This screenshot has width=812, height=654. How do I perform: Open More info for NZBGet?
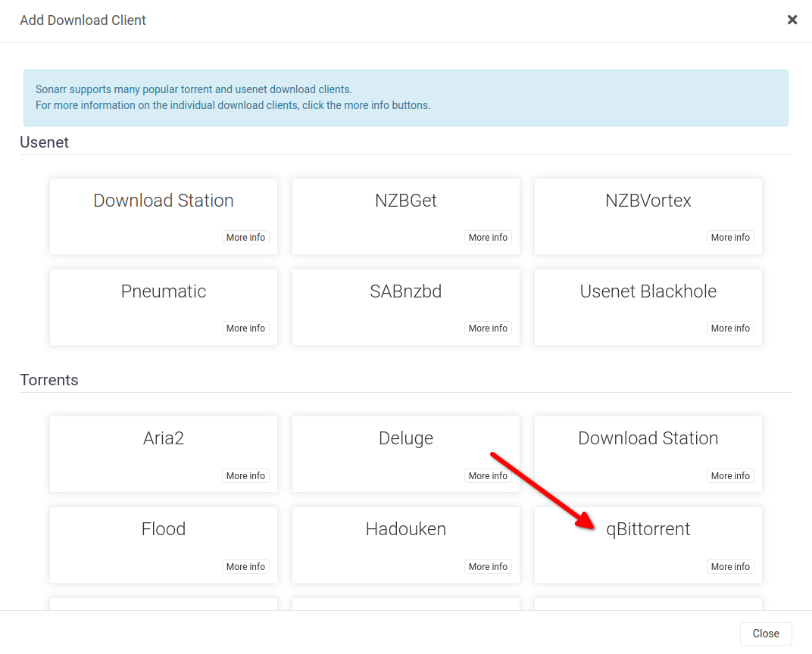coord(488,237)
